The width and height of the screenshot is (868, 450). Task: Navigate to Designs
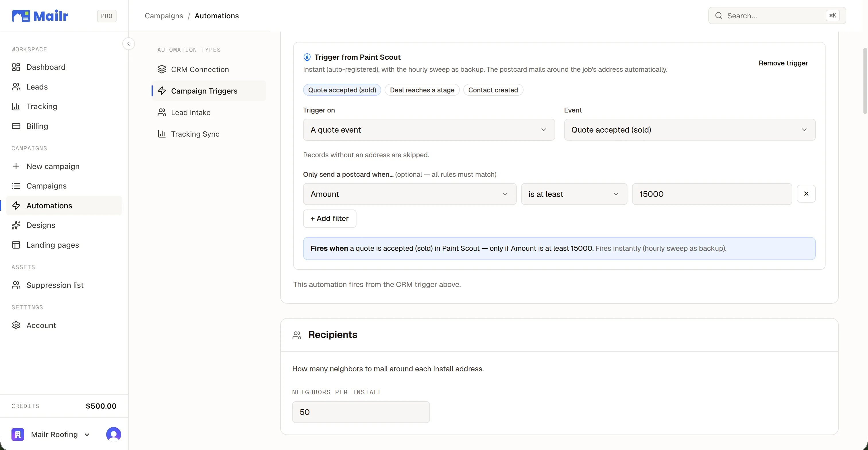tap(64, 225)
